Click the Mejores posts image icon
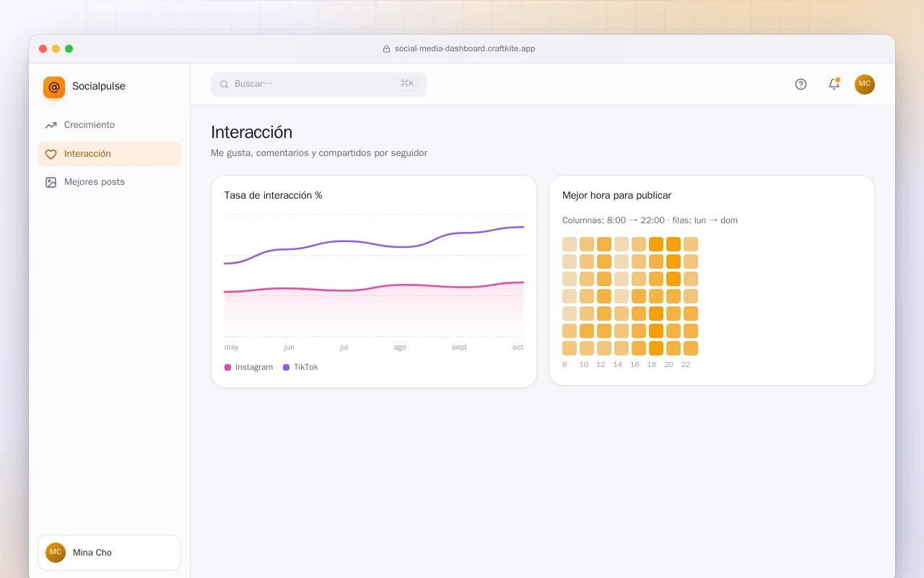The width and height of the screenshot is (924, 578). click(x=51, y=182)
